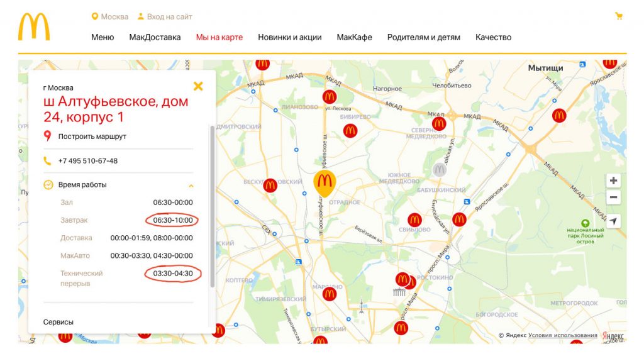
Task: Zoom out the map with minus button
Action: (613, 197)
